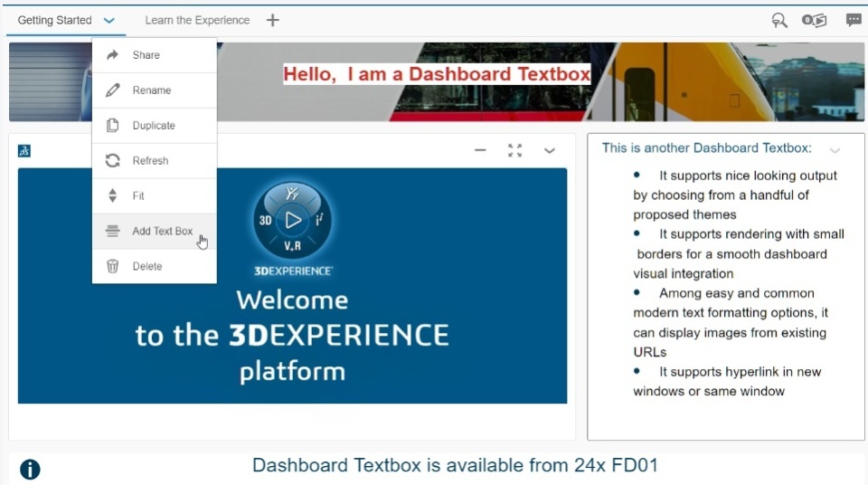Click the 'It supports nice looking output' bullet

pos(748,176)
